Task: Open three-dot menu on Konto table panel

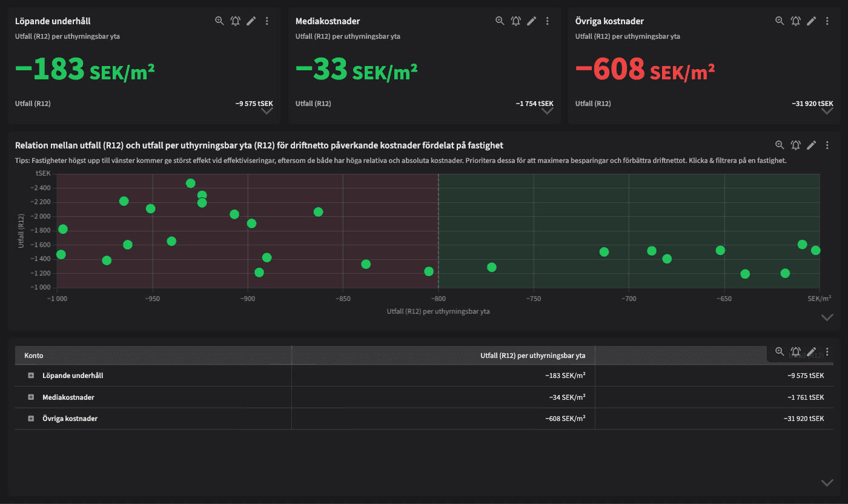Action: pyautogui.click(x=827, y=351)
